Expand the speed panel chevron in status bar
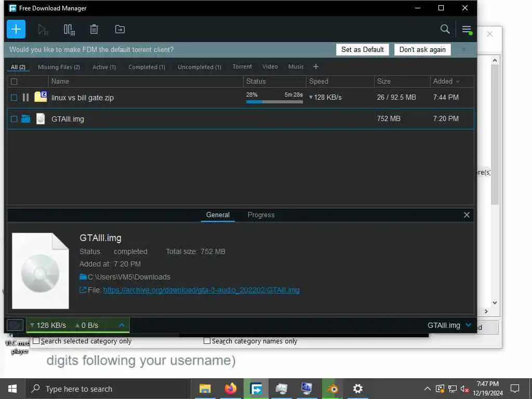The width and height of the screenshot is (532, 399). click(x=122, y=325)
